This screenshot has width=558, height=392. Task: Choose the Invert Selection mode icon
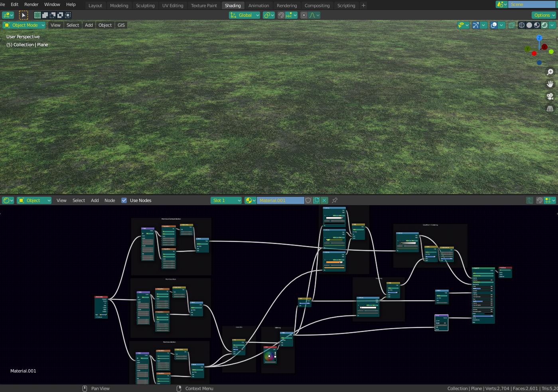pyautogui.click(x=60, y=15)
